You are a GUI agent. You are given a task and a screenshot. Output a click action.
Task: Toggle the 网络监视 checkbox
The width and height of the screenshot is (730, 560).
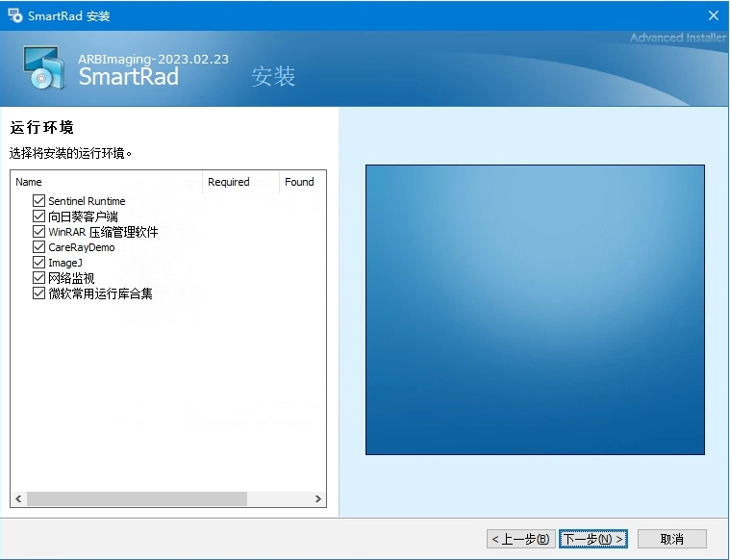[39, 278]
